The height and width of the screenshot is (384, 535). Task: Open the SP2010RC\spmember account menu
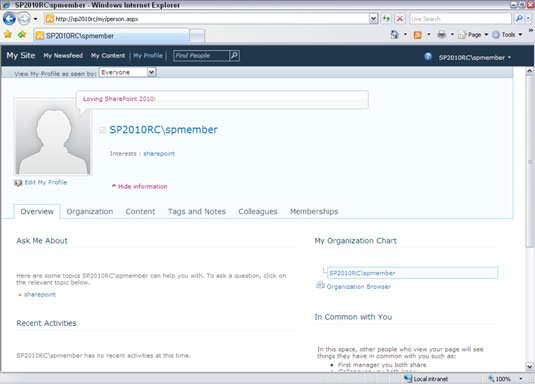coord(475,57)
